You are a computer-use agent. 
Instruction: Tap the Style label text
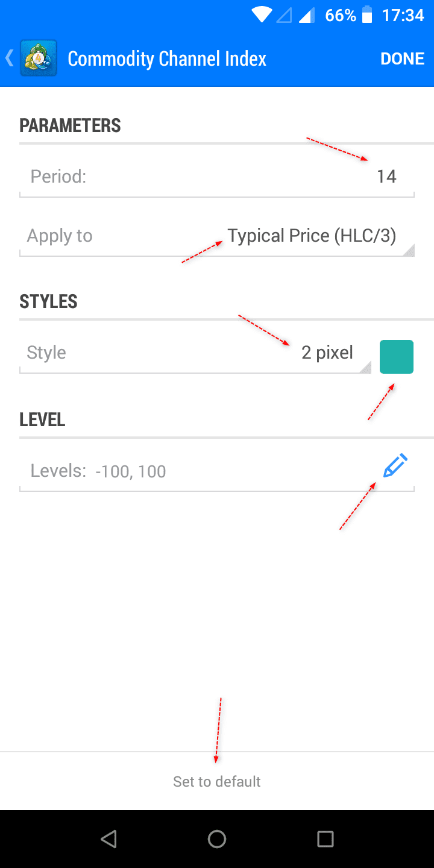(46, 353)
